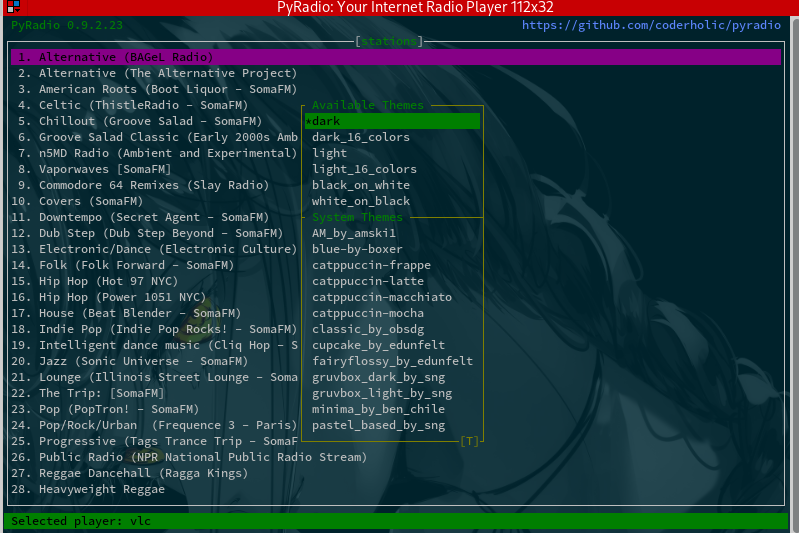Select Folk (Folk Forward - SomaFM) station
This screenshot has height=533, width=799.
[x=123, y=265]
